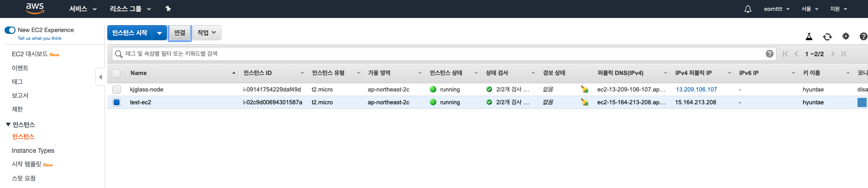Screen dimensions: 868x188
Task: Go to last page of results
Action: (843, 54)
